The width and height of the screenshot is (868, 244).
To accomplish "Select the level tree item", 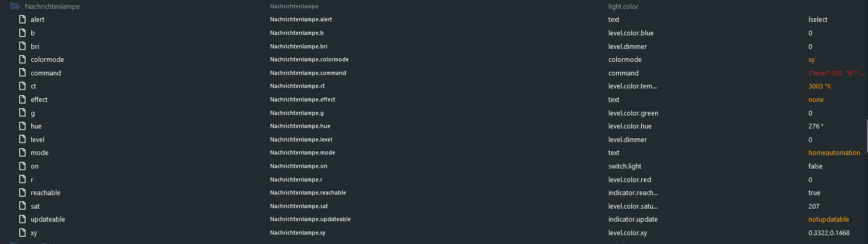I will coord(38,139).
